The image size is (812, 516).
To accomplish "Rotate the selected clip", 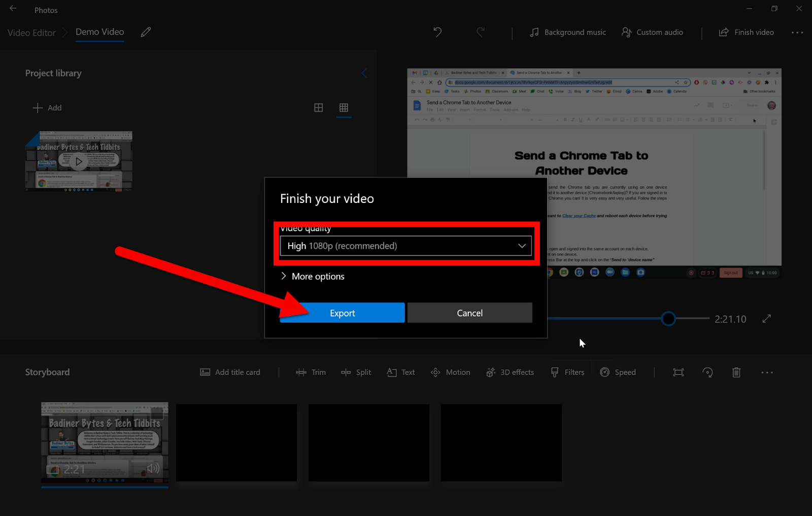I will pyautogui.click(x=707, y=372).
